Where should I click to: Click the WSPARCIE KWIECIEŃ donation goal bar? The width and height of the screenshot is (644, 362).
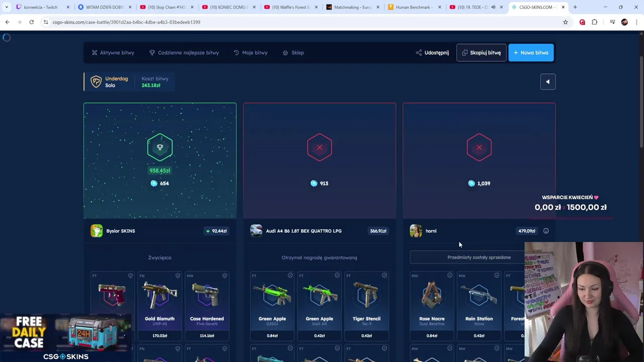(571, 207)
